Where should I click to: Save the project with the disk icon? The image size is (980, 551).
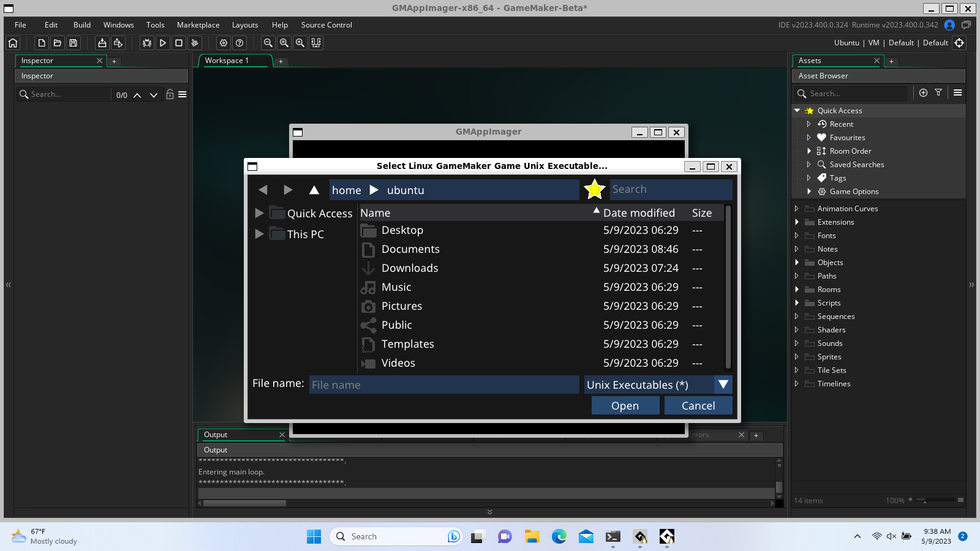point(73,43)
